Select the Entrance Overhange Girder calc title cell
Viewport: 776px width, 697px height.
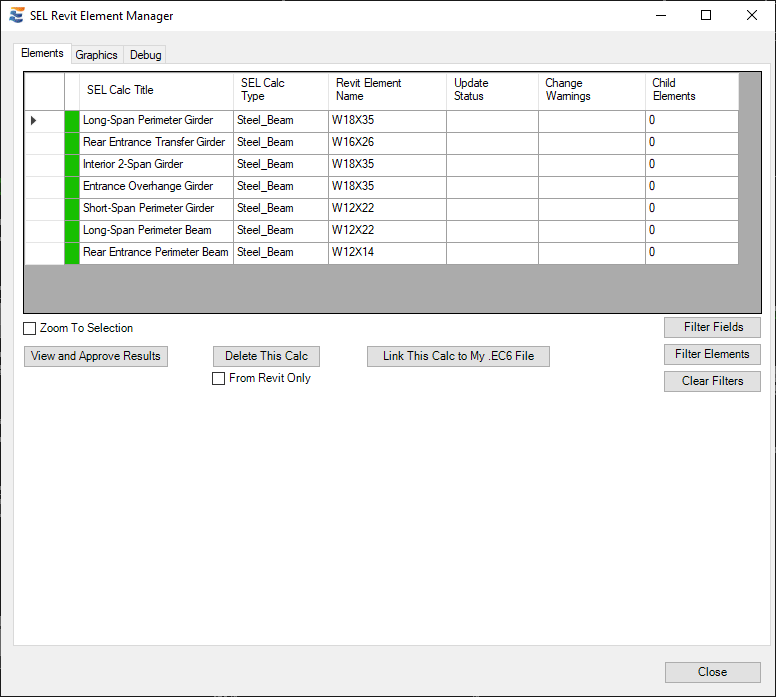[x=148, y=186]
